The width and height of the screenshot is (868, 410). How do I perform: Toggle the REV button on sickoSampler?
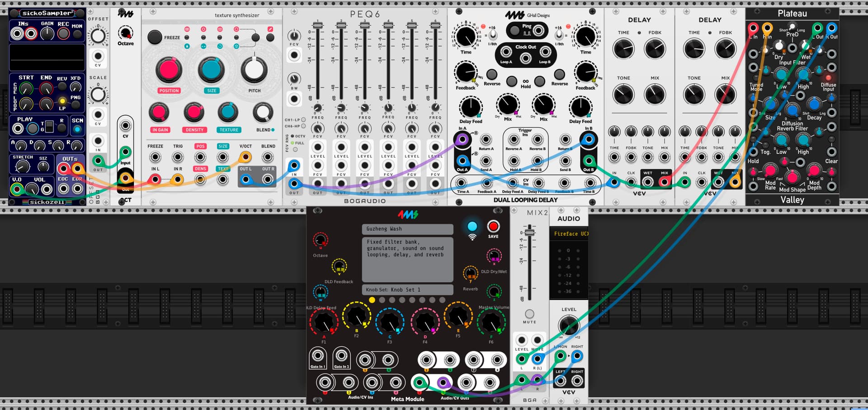(x=62, y=86)
